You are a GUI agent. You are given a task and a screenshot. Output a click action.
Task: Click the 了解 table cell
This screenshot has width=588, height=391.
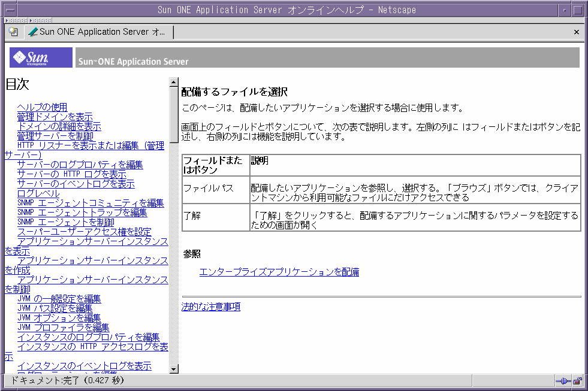pos(216,217)
